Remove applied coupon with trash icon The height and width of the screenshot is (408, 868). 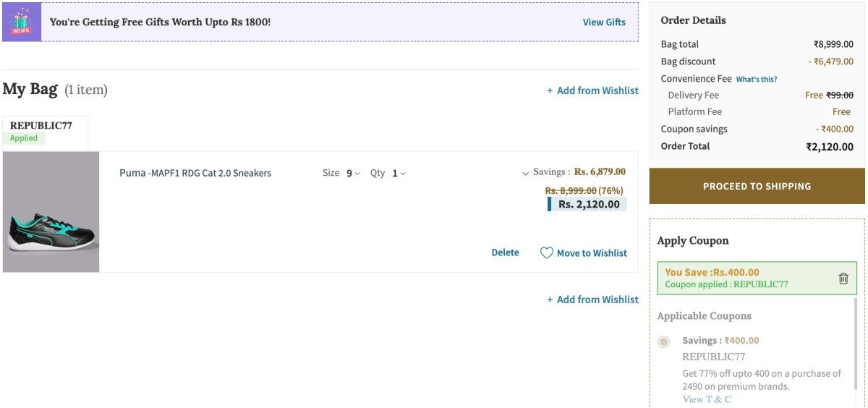pyautogui.click(x=843, y=279)
